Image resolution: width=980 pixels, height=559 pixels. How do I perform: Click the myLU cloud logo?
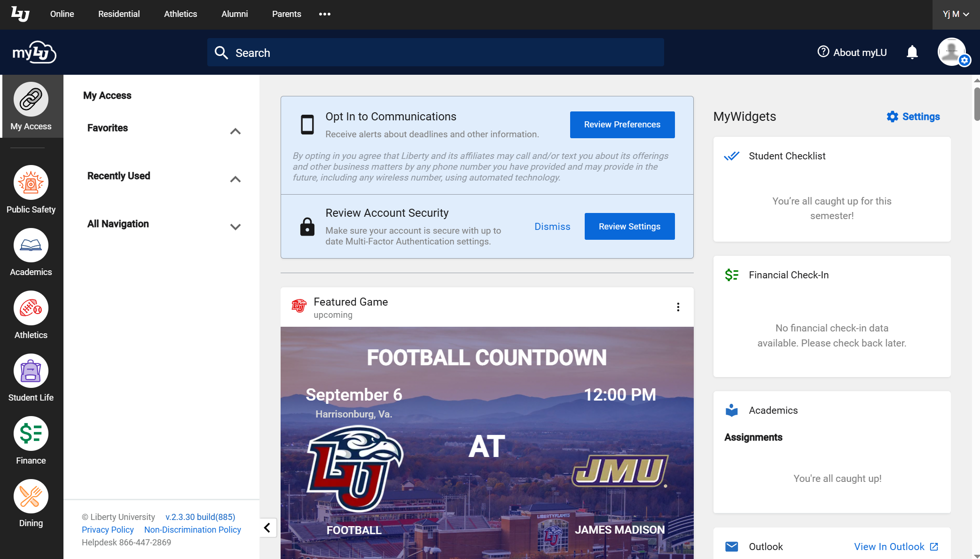tap(34, 52)
